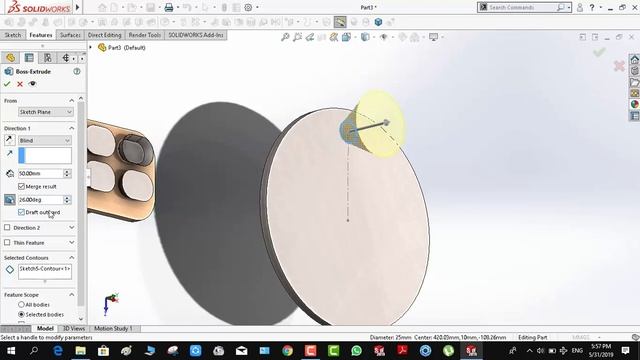Enable the Thin Feature checkbox
This screenshot has width=640, height=360.
[7, 242]
